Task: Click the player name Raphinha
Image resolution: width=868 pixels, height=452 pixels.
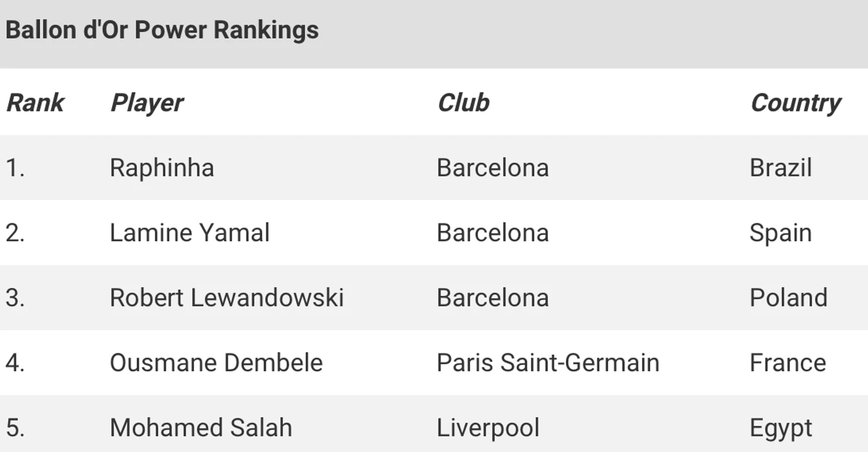Action: [x=162, y=168]
